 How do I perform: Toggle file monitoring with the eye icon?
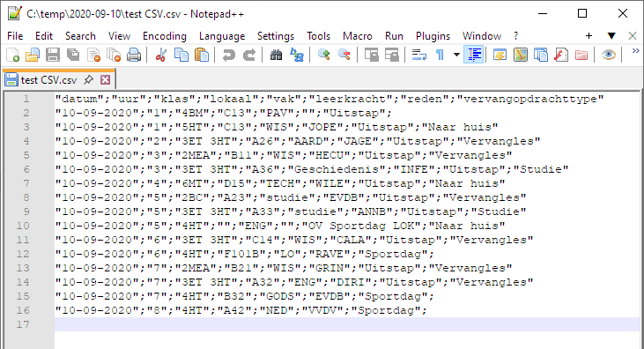608,55
